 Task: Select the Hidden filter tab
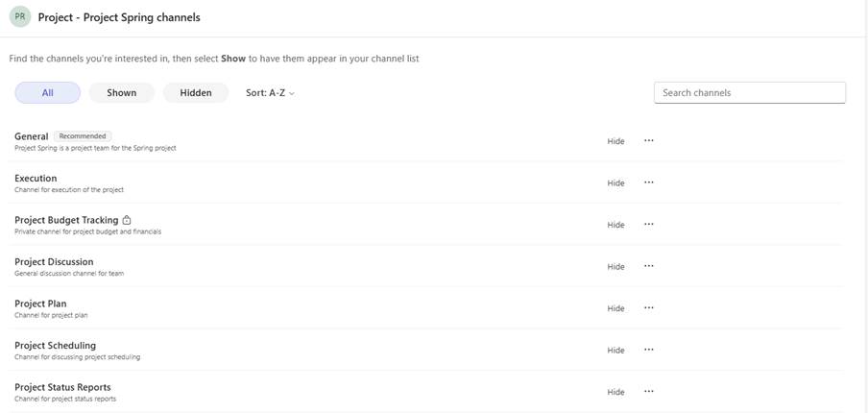coord(196,93)
